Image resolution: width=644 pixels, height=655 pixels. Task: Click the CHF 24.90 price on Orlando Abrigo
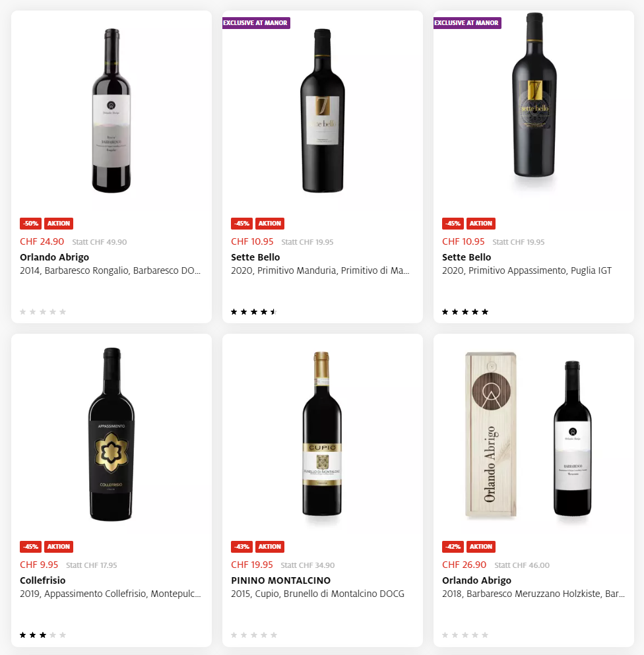tap(42, 241)
